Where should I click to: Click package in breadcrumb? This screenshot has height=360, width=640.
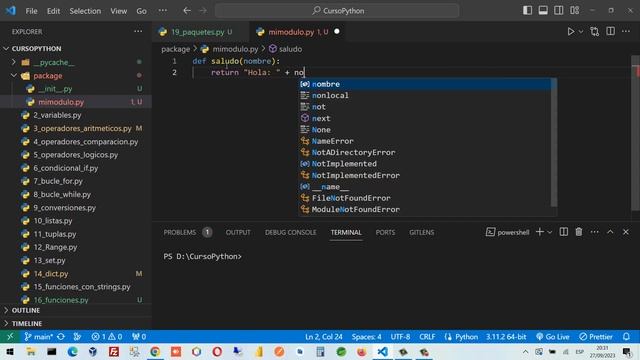pyautogui.click(x=176, y=49)
